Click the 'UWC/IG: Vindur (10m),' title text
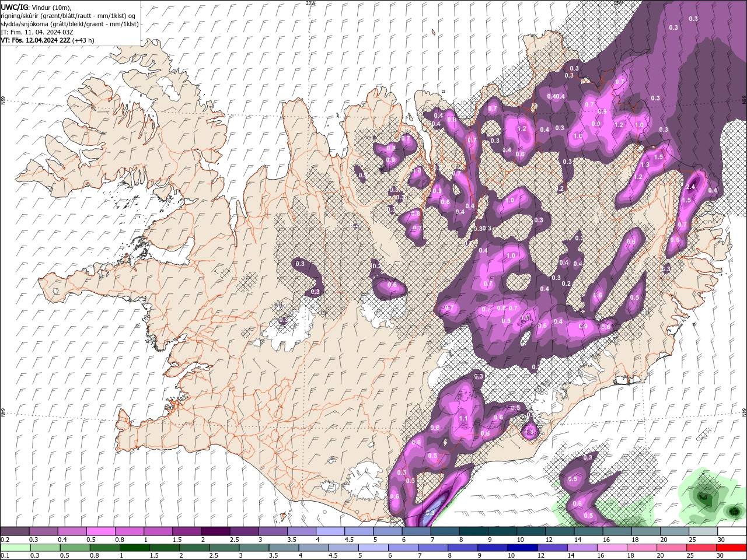747x560 pixels. (x=36, y=7)
